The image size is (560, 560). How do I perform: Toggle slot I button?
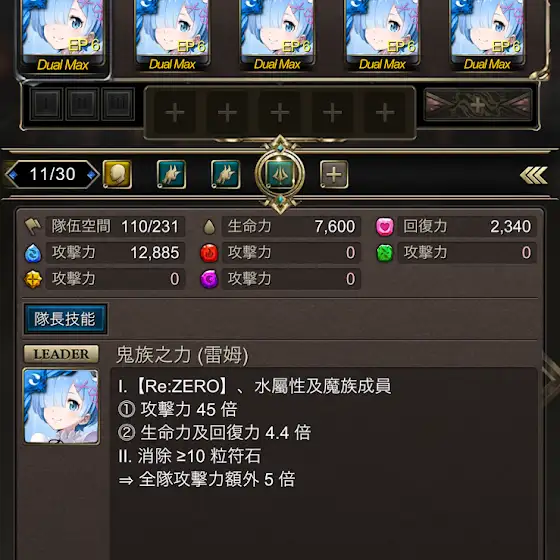(x=46, y=104)
